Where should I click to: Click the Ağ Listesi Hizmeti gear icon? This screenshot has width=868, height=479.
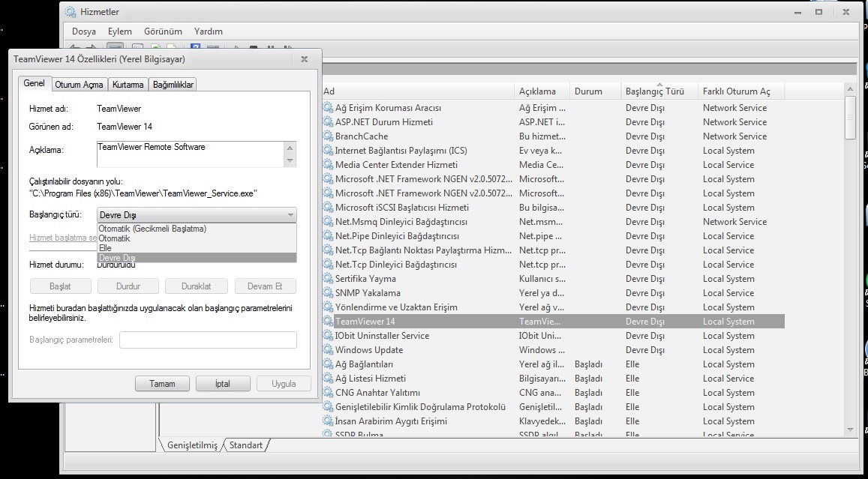coord(329,379)
